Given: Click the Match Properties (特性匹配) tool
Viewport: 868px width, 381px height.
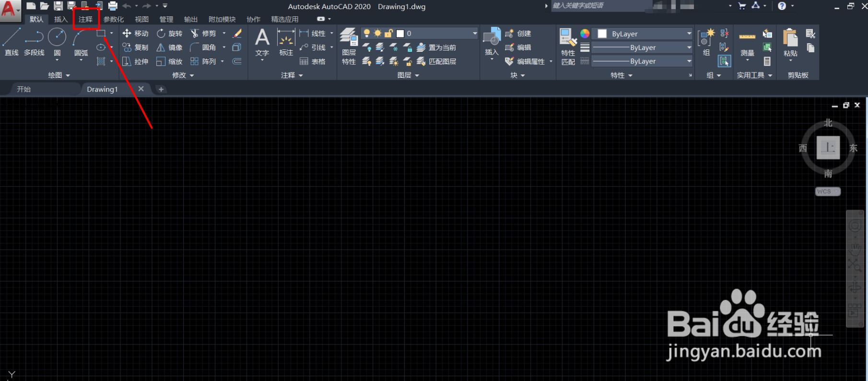Looking at the screenshot, I should tap(568, 46).
